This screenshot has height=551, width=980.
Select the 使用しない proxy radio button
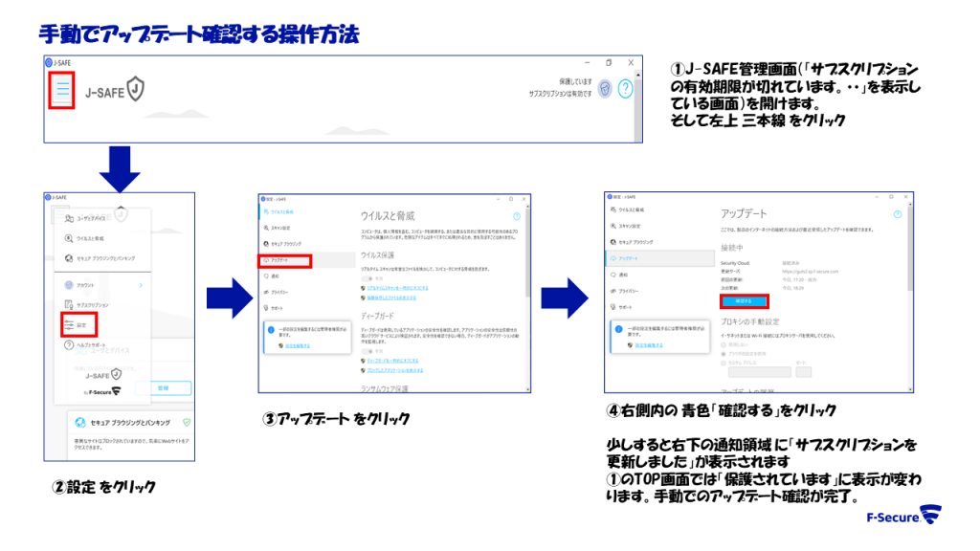click(724, 344)
